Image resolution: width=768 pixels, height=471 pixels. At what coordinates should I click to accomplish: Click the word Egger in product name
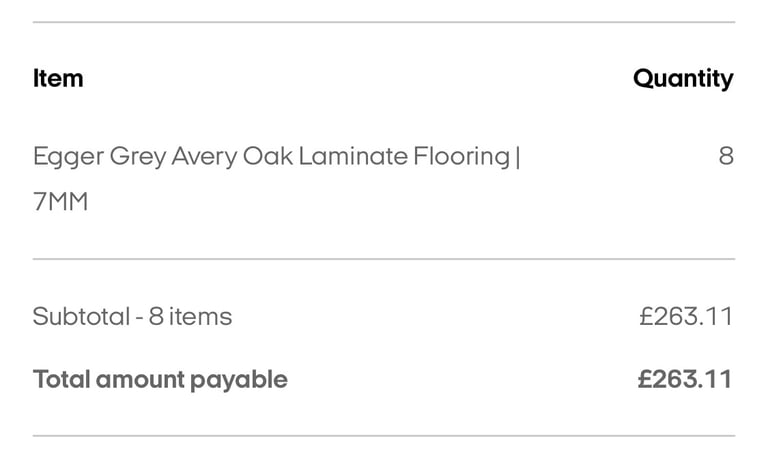pos(69,158)
